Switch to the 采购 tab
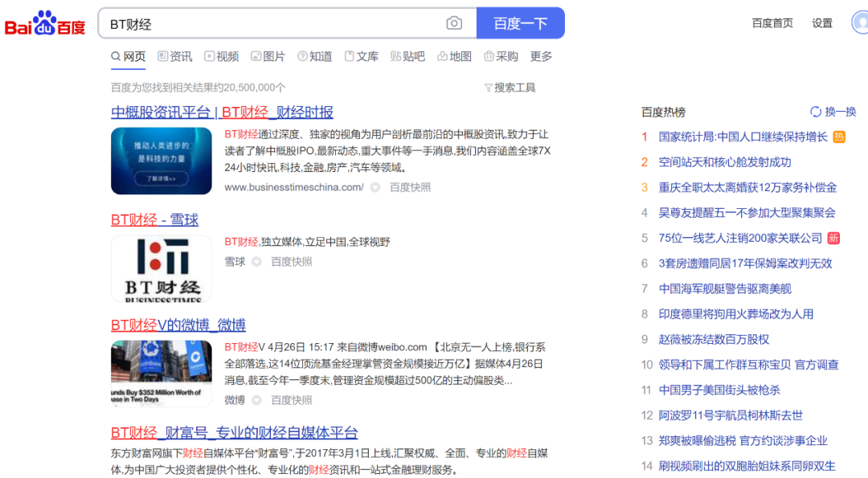Screen dimensions: 868x478 [501, 56]
